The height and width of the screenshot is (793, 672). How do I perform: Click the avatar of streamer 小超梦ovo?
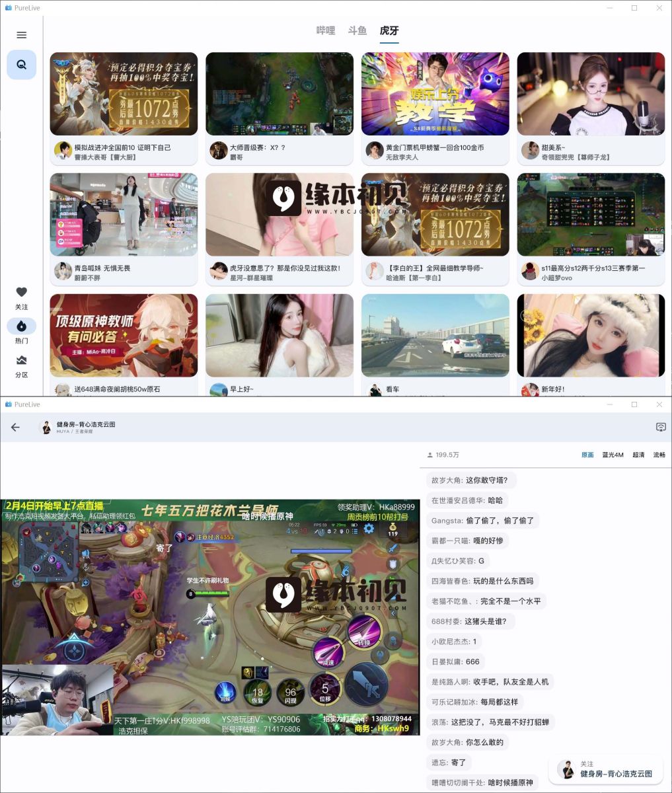[x=530, y=271]
